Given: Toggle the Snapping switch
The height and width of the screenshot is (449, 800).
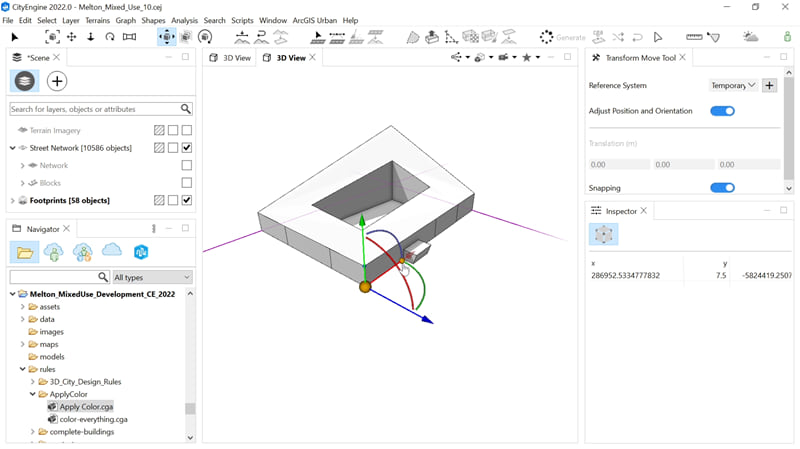Looking at the screenshot, I should (x=722, y=188).
